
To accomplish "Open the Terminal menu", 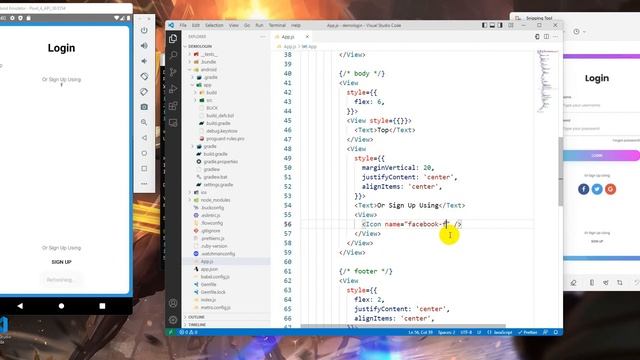I will click(x=277, y=25).
